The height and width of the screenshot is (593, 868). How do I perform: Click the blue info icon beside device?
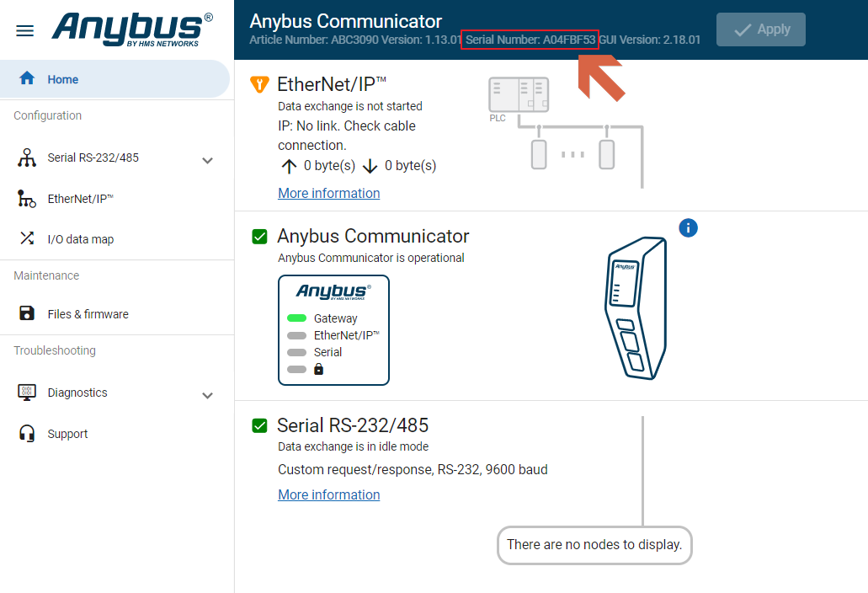point(688,227)
